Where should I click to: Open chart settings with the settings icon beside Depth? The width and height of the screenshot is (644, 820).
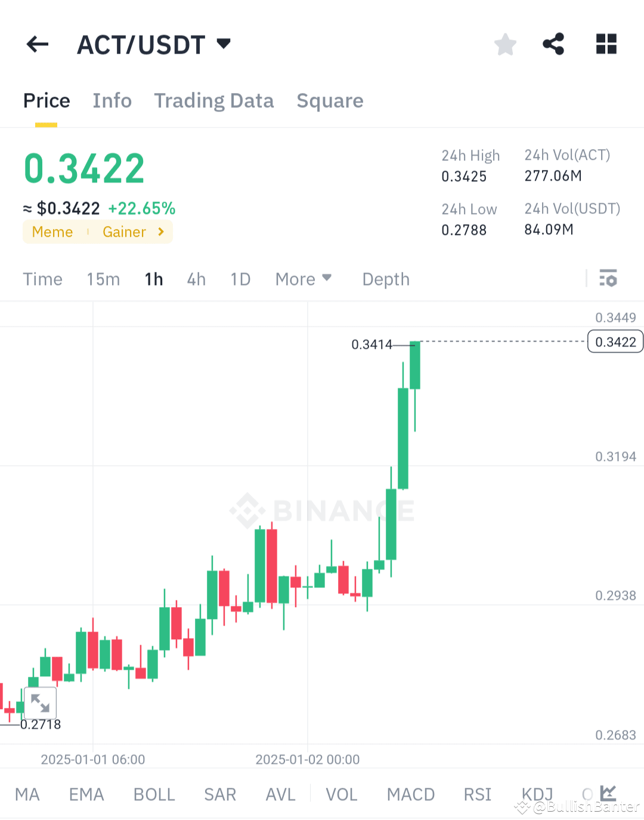pos(608,279)
